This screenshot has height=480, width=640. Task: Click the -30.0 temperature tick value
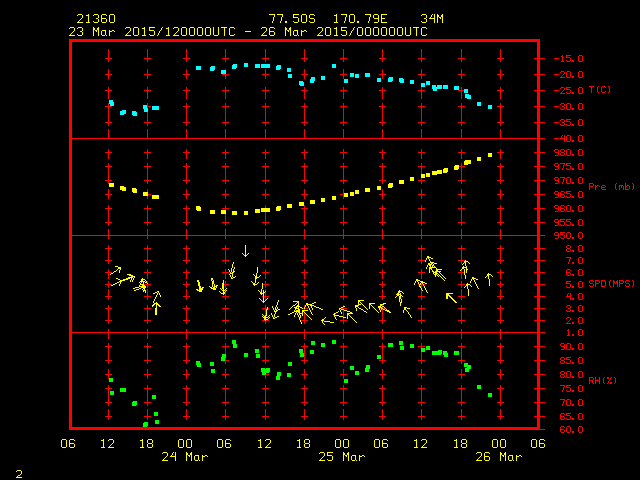[569, 107]
